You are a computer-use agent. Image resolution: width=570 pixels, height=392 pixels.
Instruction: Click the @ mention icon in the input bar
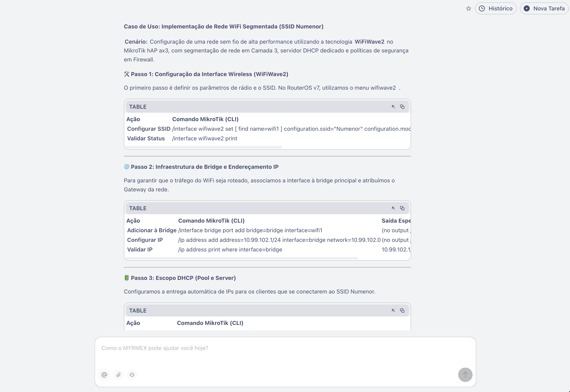pyautogui.click(x=104, y=375)
